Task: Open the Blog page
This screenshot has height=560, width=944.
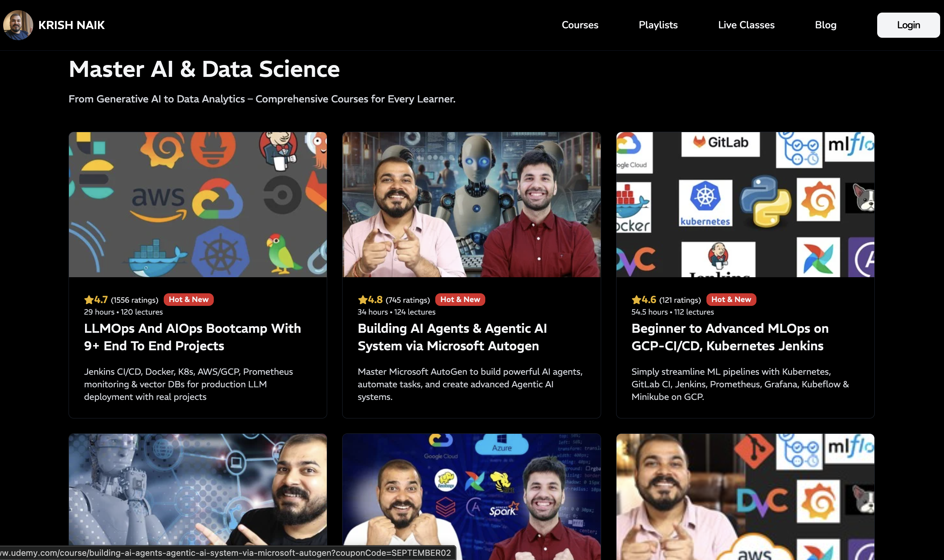Action: tap(825, 25)
